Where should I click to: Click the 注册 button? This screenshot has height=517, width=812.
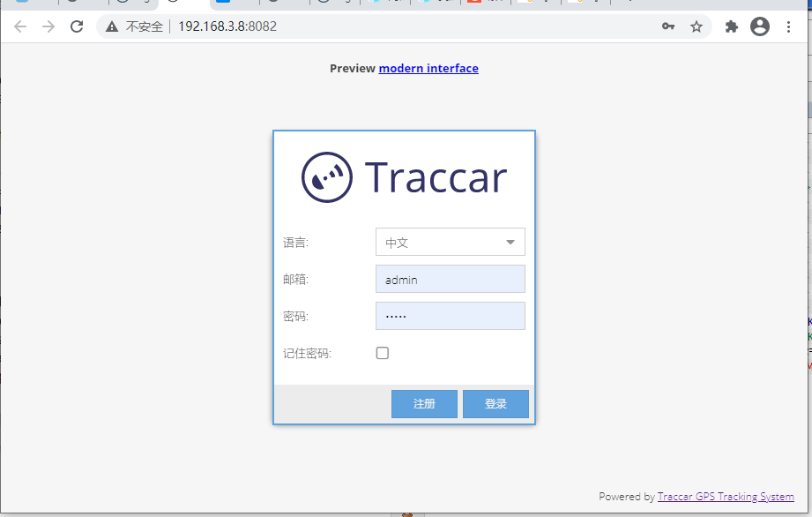[424, 404]
